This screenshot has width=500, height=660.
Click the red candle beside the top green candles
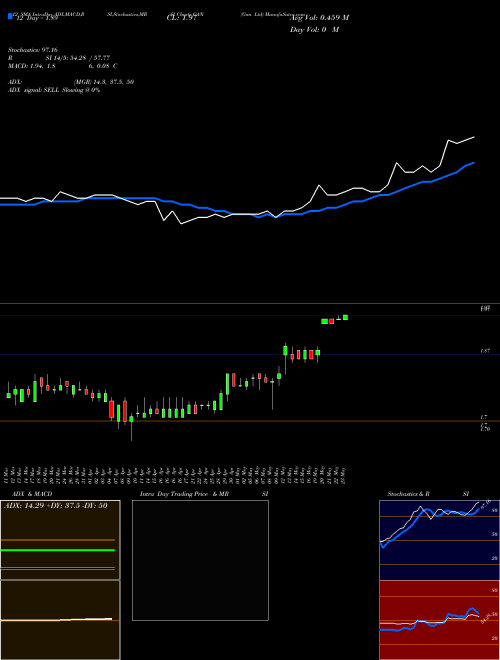pos(331,321)
